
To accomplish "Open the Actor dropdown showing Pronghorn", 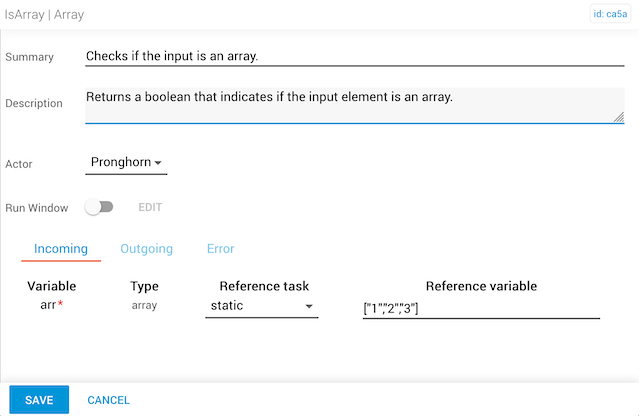I will [x=126, y=162].
